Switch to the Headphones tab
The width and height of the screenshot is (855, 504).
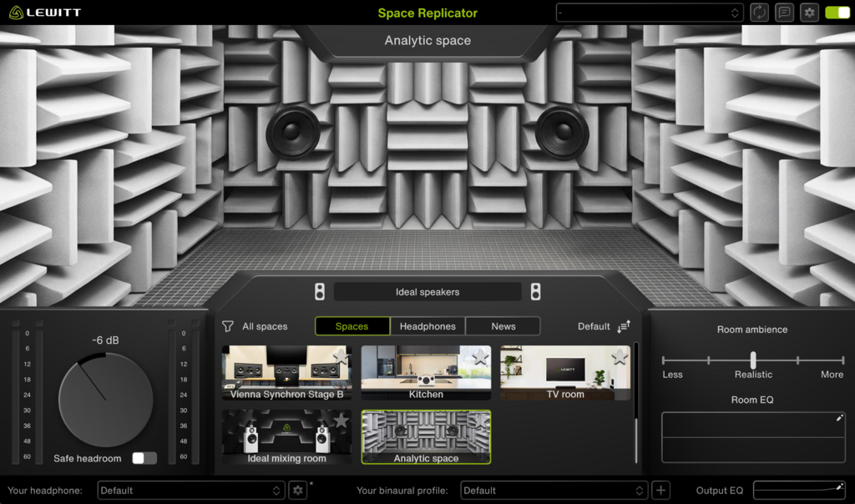click(x=427, y=326)
